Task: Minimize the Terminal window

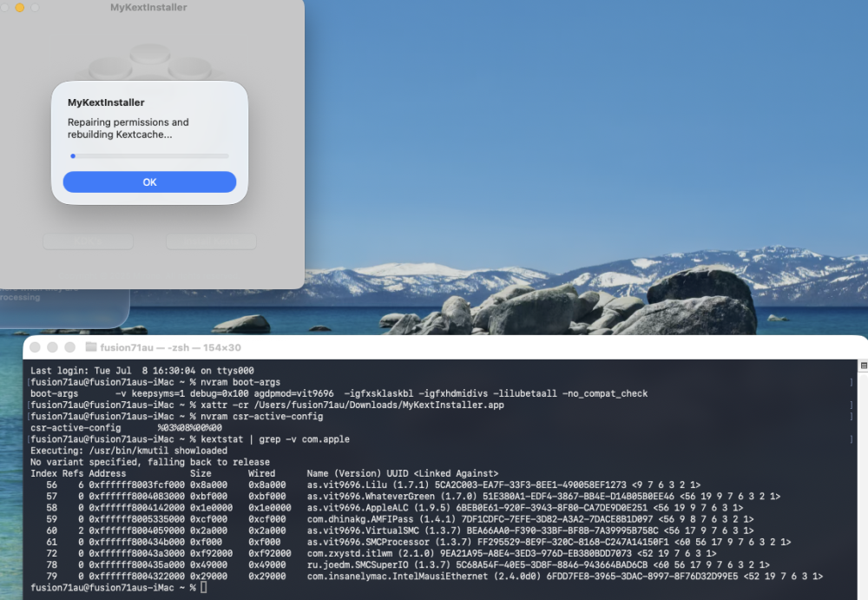Action: pyautogui.click(x=53, y=346)
